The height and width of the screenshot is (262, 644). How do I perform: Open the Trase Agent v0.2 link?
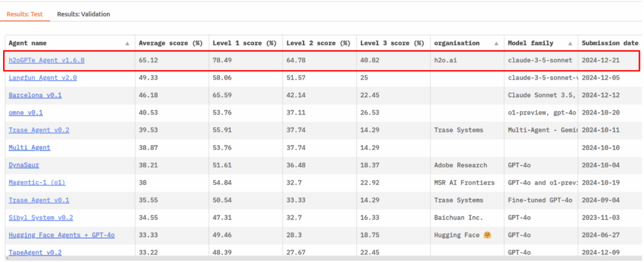39,130
